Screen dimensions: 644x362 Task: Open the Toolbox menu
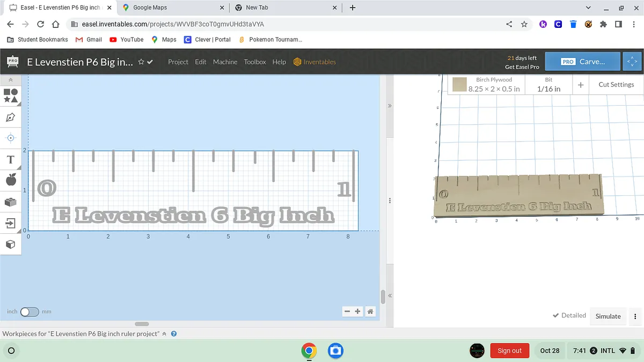[x=255, y=62]
